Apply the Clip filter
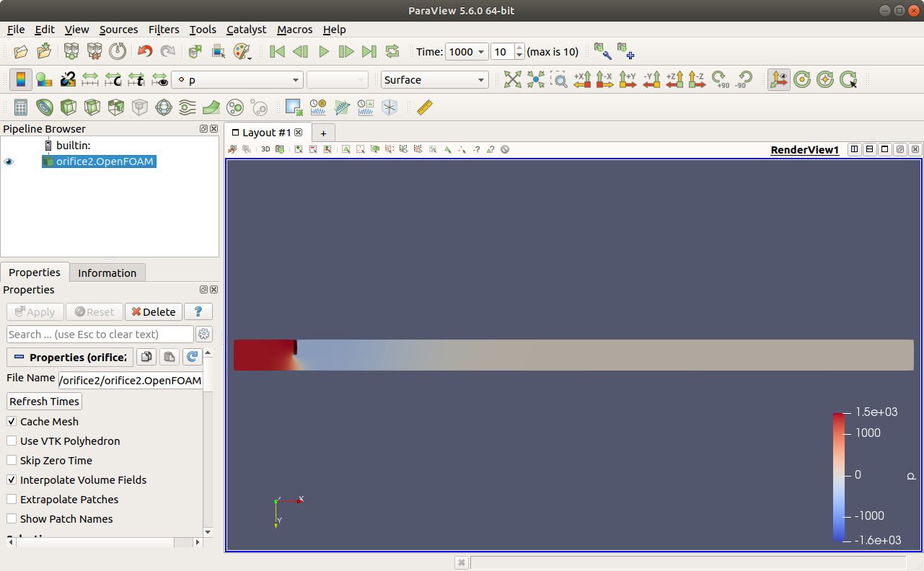The height and width of the screenshot is (571, 924). 68,107
